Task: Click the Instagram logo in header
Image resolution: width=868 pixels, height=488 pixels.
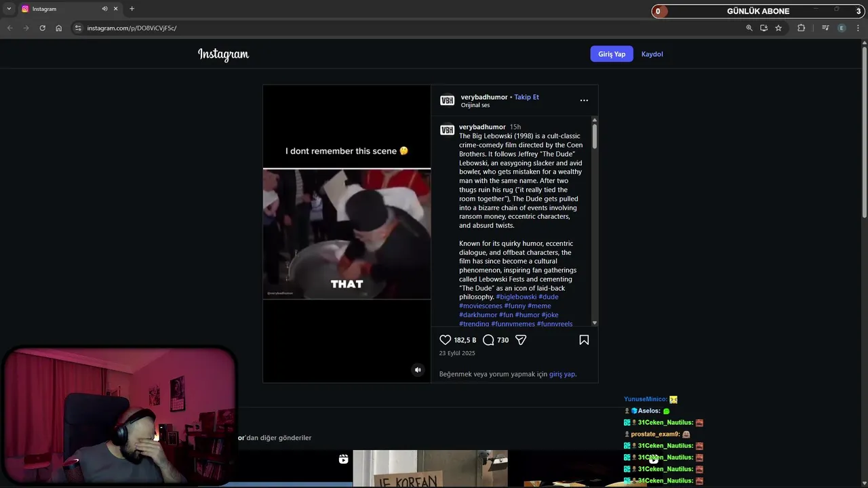Action: tap(223, 54)
